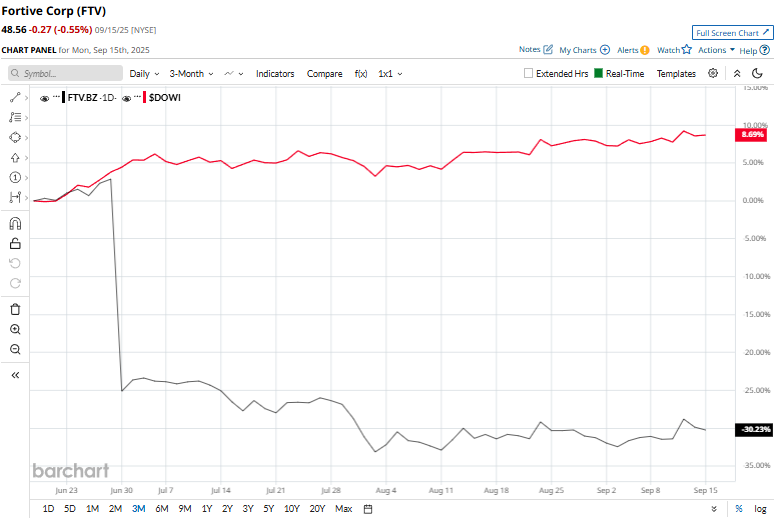Click the 8.69% red price label

(752, 134)
